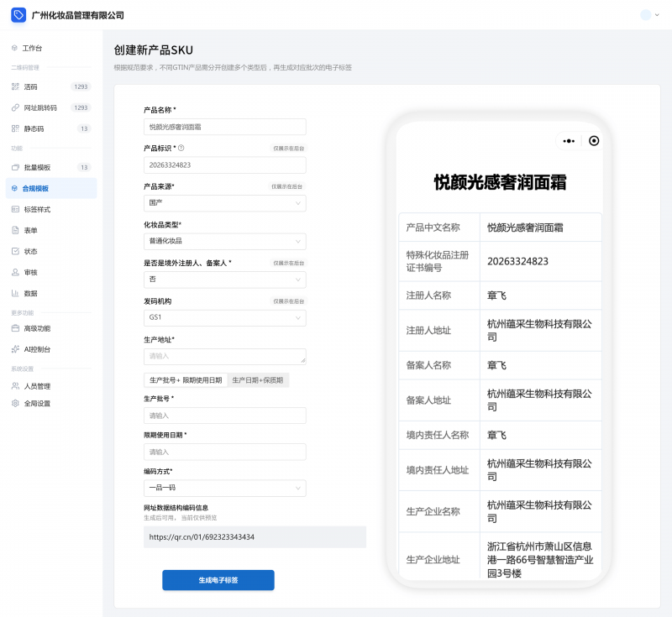The image size is (672, 617).
Task: Click the 高级功能 briefcase icon
Action: tap(15, 328)
